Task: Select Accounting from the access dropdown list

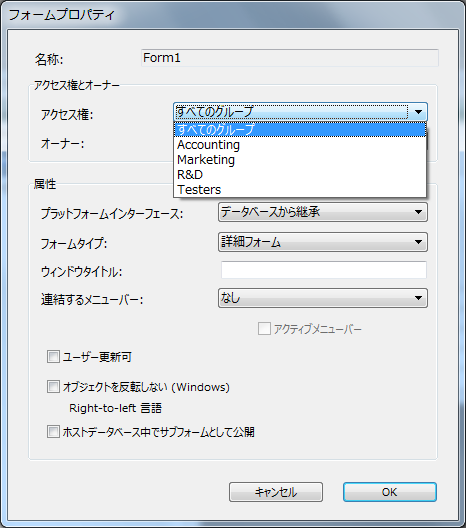Action: tap(300, 145)
